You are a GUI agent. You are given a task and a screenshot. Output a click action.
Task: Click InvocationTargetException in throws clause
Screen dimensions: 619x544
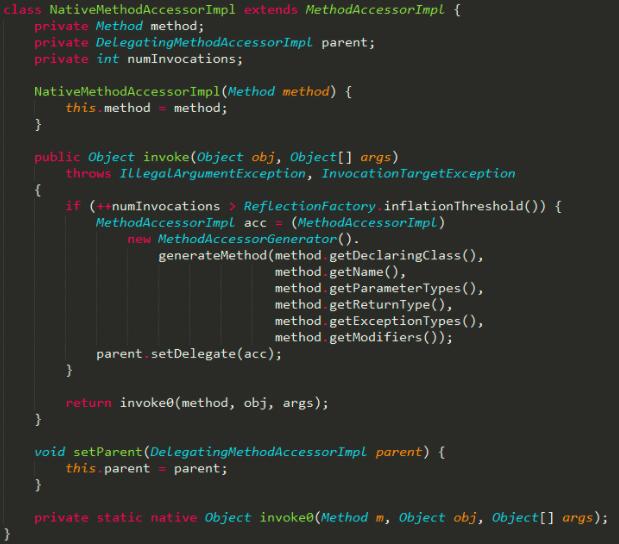click(418, 174)
